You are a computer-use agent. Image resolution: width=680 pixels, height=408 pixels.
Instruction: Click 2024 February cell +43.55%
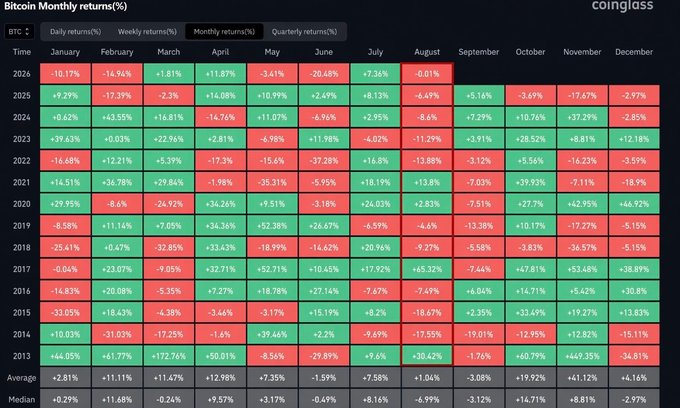pyautogui.click(x=117, y=117)
